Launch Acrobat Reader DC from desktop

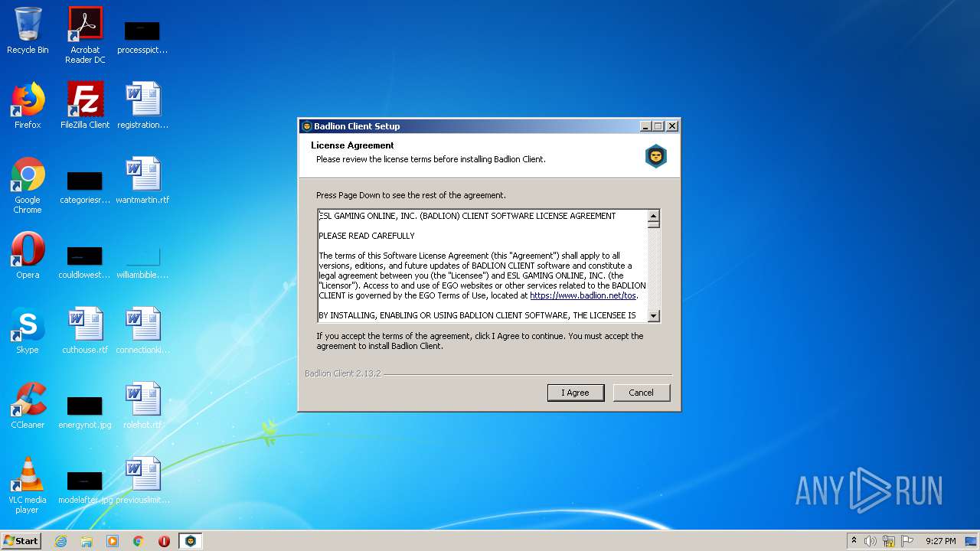(x=85, y=35)
